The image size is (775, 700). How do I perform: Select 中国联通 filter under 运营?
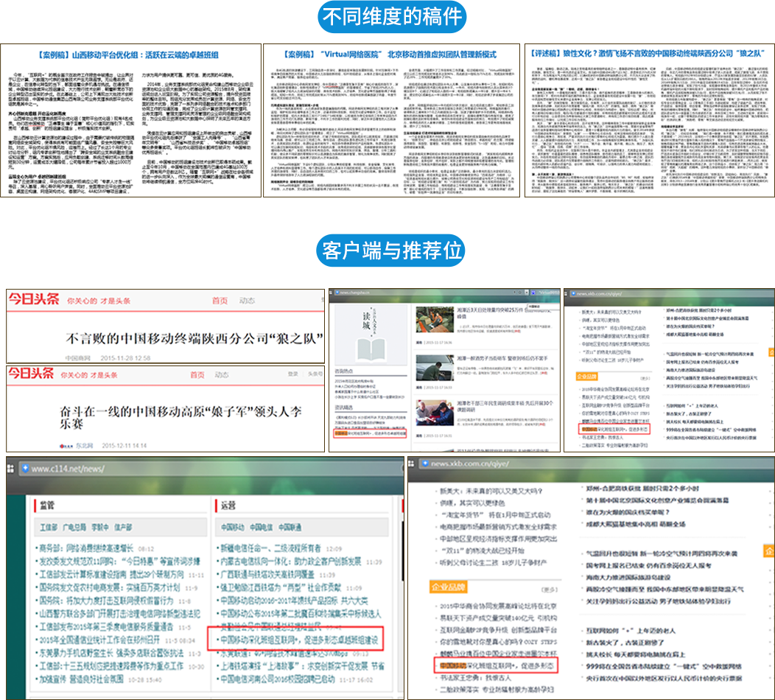[x=290, y=528]
